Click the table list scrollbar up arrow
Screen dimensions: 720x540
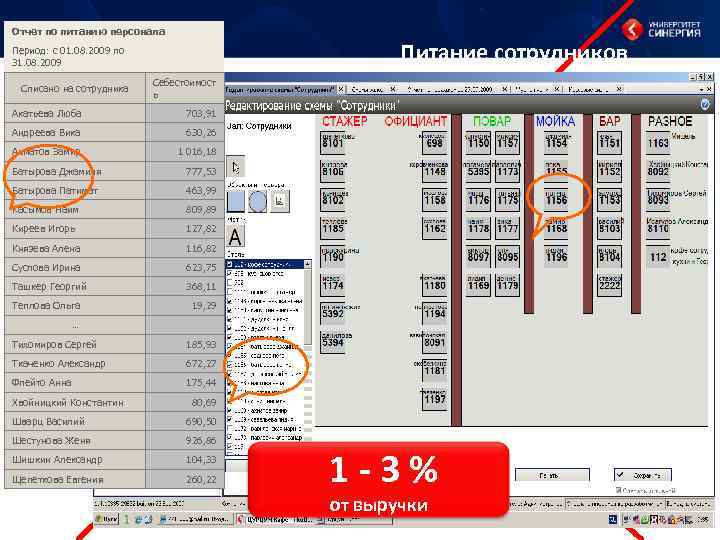tap(307, 264)
